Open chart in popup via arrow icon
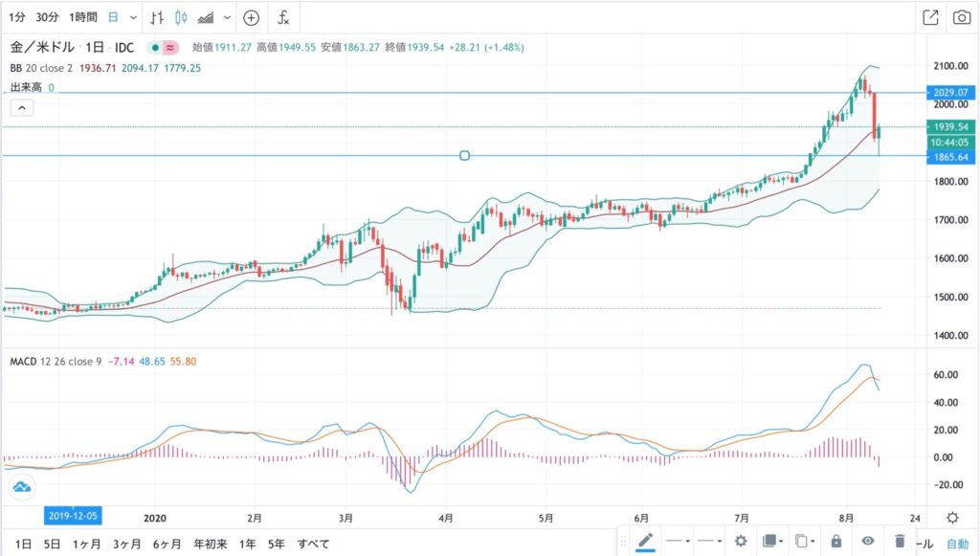Screen dimensions: 980x556 point(929,17)
